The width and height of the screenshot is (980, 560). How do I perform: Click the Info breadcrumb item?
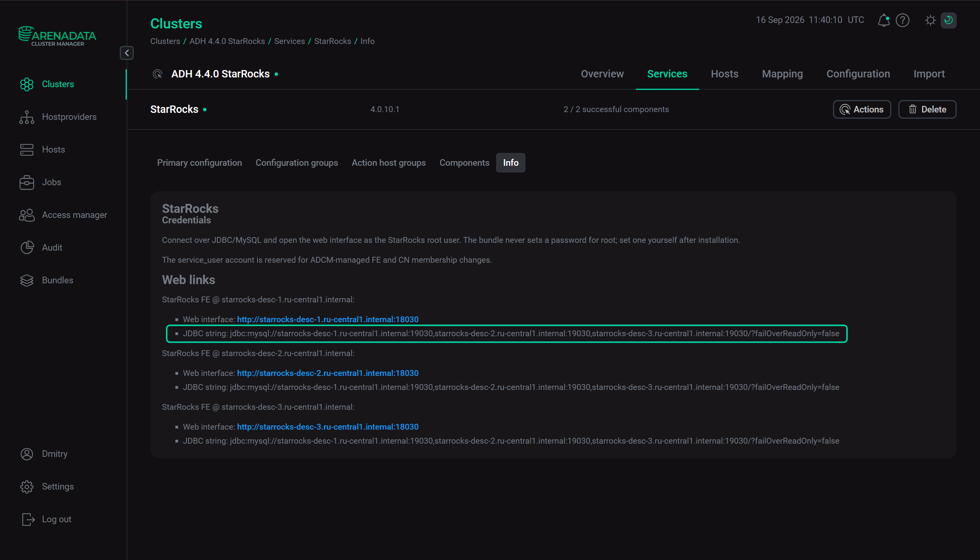(x=367, y=41)
